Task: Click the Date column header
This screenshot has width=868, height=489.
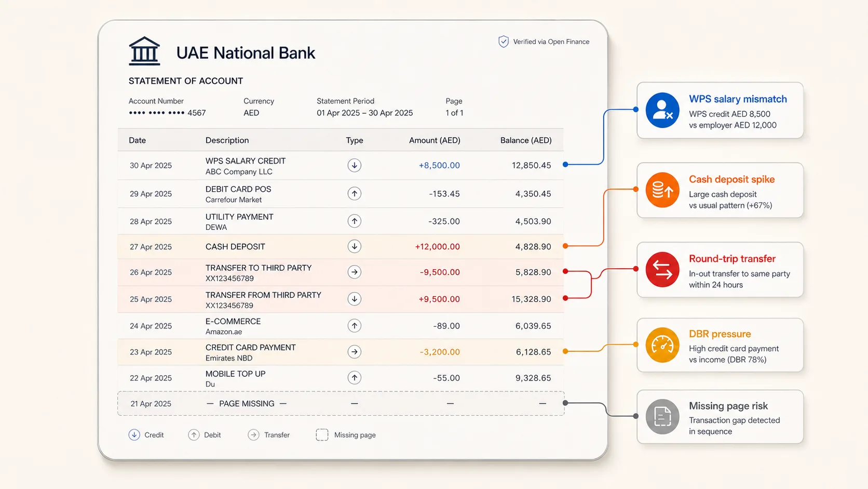Action: coord(137,140)
